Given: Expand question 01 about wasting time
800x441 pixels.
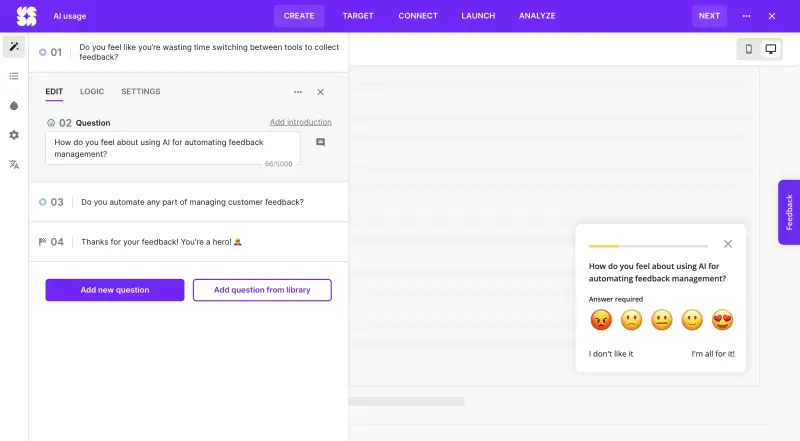Looking at the screenshot, I should (189, 52).
